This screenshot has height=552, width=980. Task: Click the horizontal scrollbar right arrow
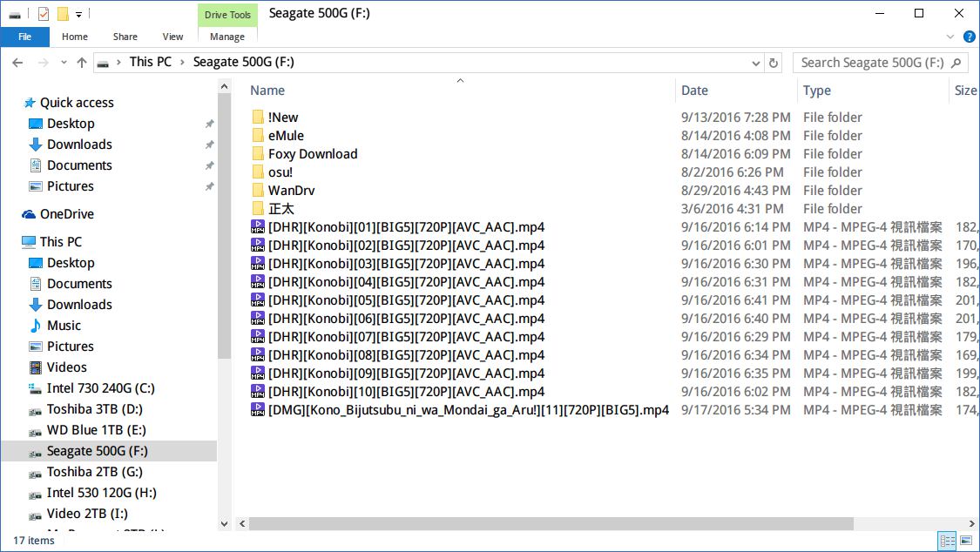972,524
